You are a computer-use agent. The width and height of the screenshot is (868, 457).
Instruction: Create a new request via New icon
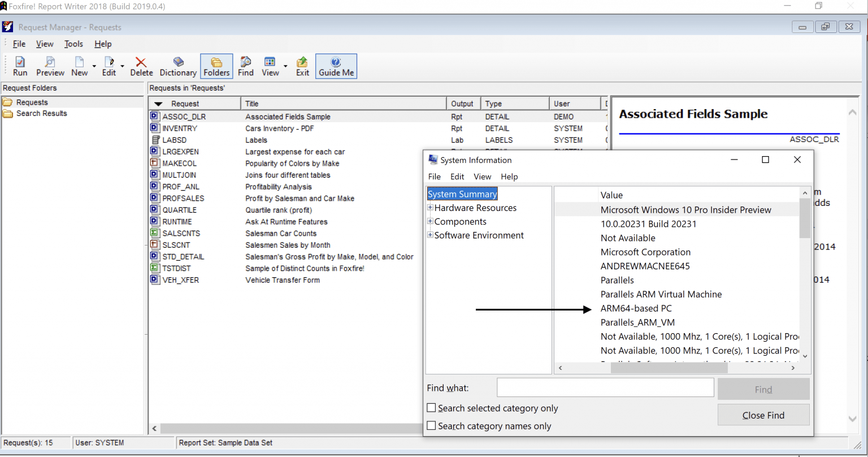point(79,66)
